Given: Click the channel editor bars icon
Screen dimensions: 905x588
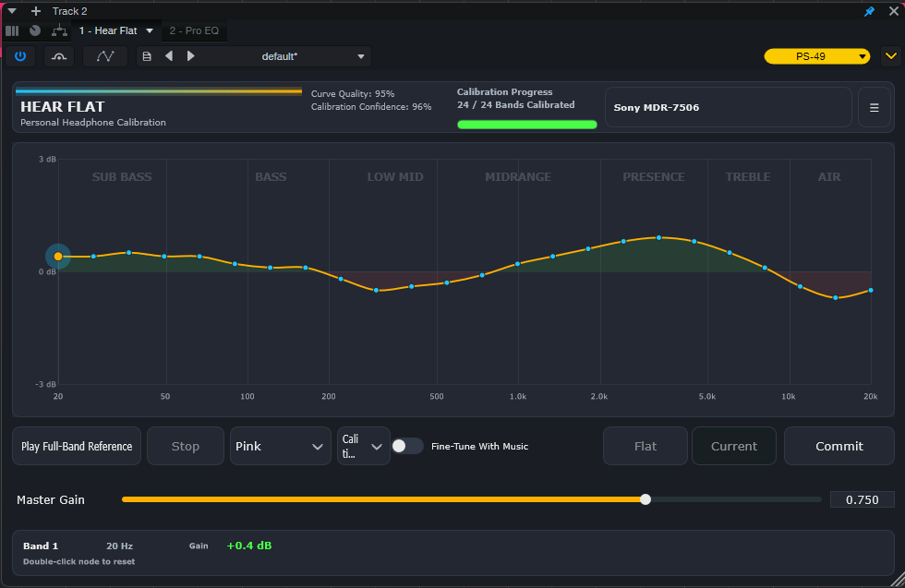Looking at the screenshot, I should tap(12, 30).
